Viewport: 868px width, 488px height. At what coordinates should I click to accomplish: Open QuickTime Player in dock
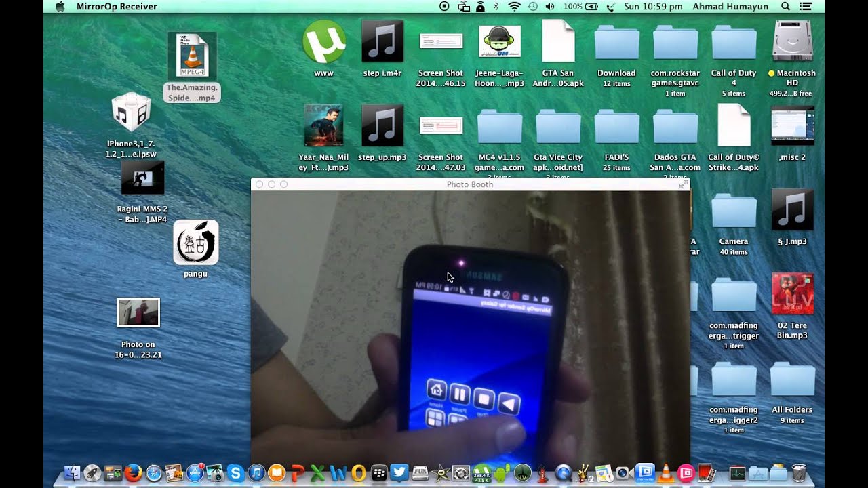(x=563, y=473)
